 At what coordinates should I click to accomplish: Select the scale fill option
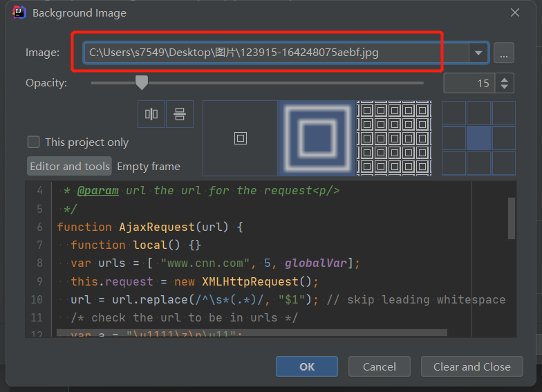(317, 138)
